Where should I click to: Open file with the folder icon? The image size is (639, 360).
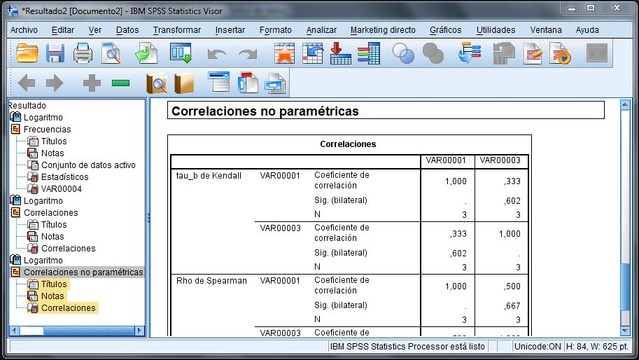[27, 53]
